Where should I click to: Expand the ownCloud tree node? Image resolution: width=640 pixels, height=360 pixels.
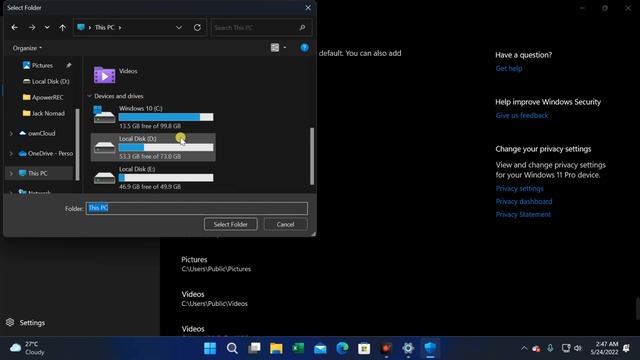pos(11,133)
